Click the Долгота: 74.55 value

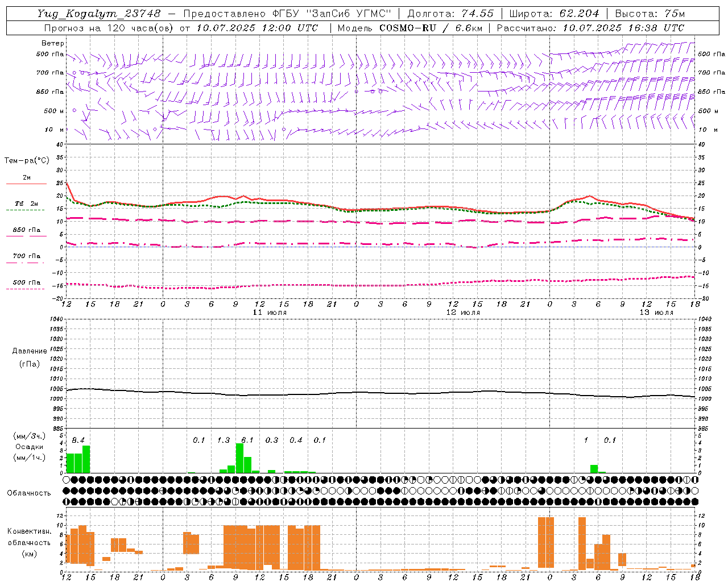pos(450,14)
